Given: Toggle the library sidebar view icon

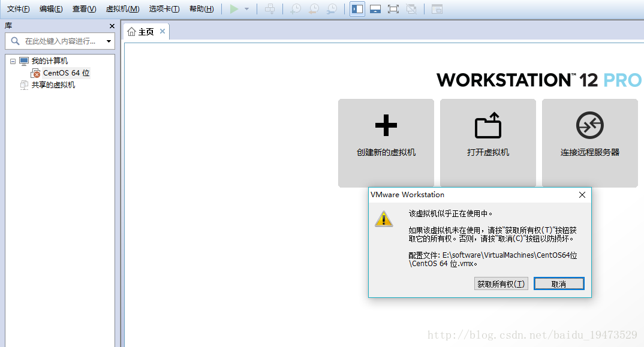Looking at the screenshot, I should (357, 9).
